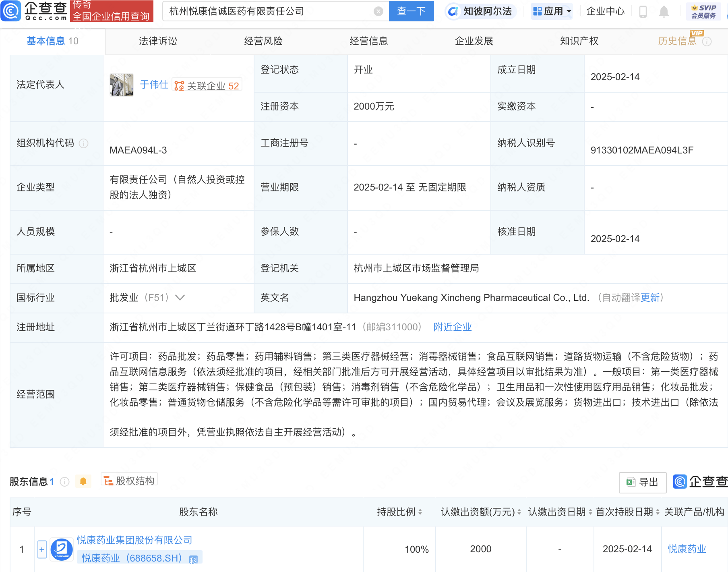The image size is (728, 572).
Task: Open 悦康药业集团 company logo
Action: point(62,549)
